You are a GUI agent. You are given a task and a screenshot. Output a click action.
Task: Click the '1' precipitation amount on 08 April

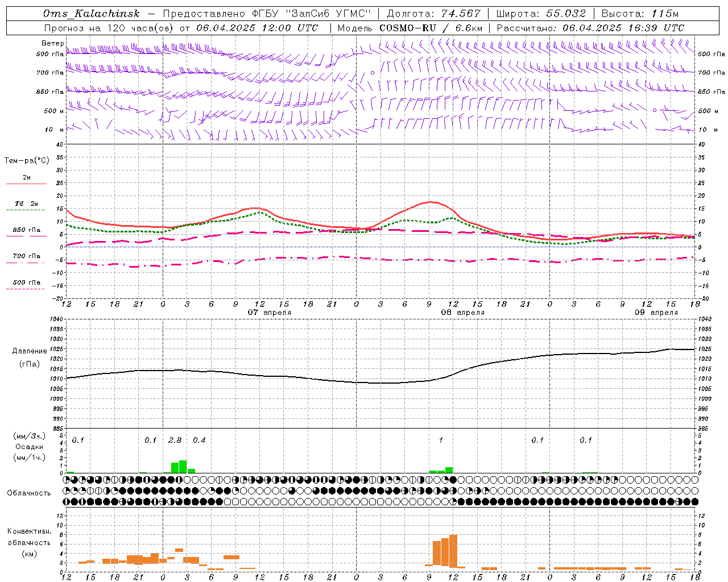441,440
